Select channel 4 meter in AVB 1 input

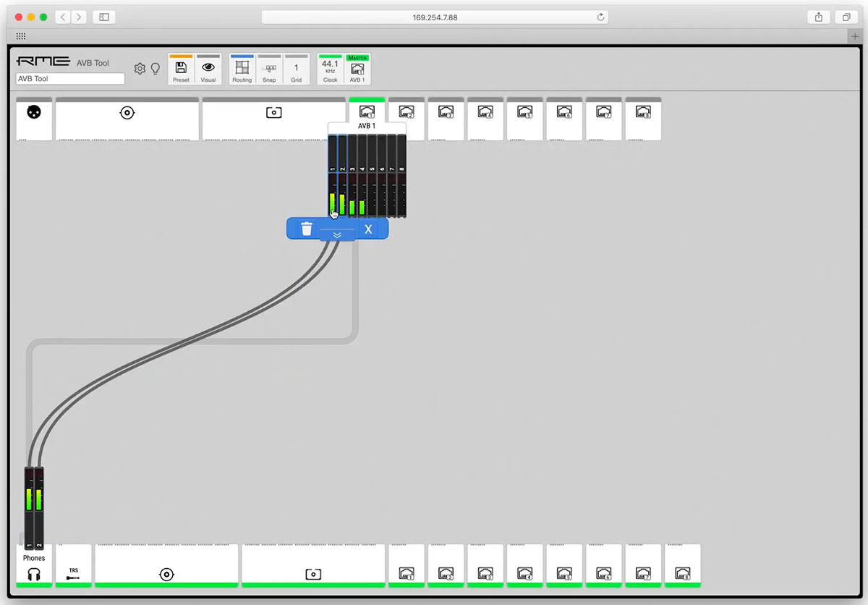(x=362, y=176)
